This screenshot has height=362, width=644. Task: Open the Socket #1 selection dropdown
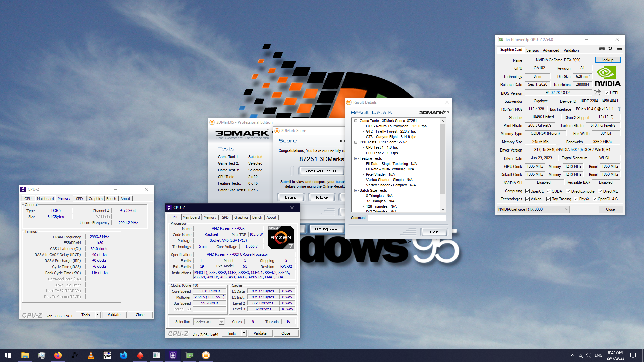click(x=209, y=322)
